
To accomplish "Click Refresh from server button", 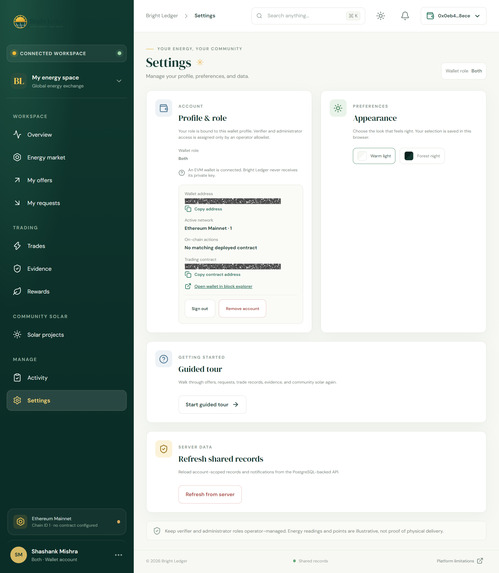I will (210, 494).
